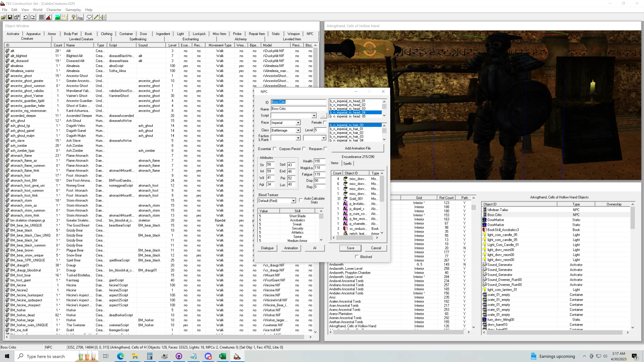Click the sc_ondusis scroll icon in NPC items
This screenshot has height=362, width=644.
pyautogui.click(x=345, y=229)
